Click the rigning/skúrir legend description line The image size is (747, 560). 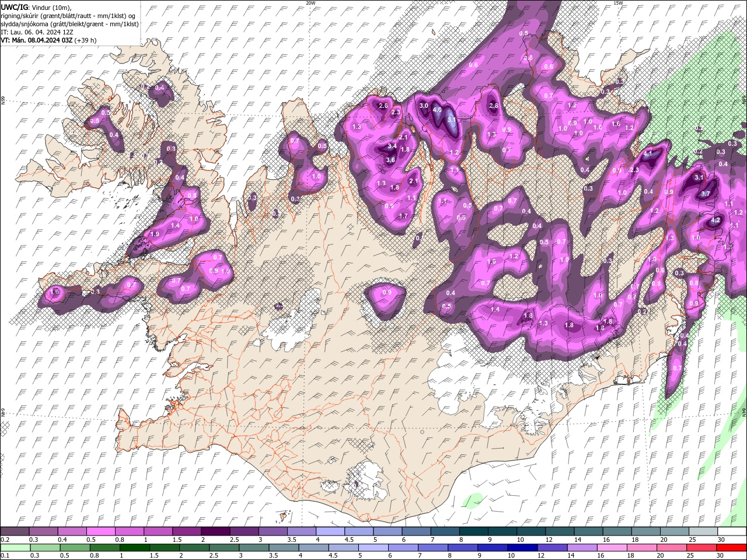click(x=69, y=15)
